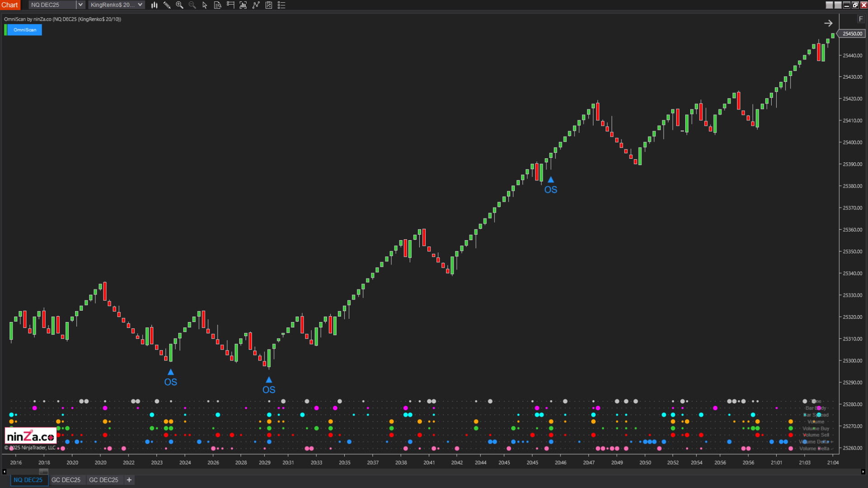Open the Drawing tools pencil icon

coord(166,5)
